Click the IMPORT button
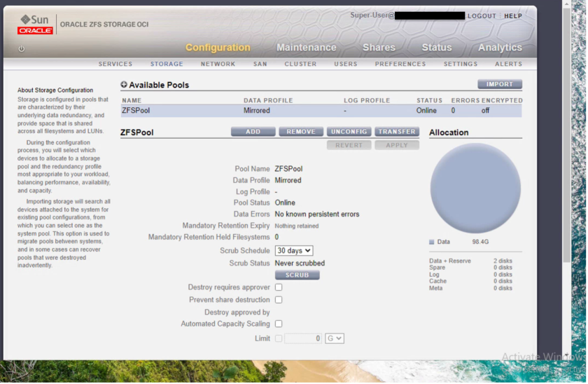Screen dimensions: 588x384 (x=500, y=84)
